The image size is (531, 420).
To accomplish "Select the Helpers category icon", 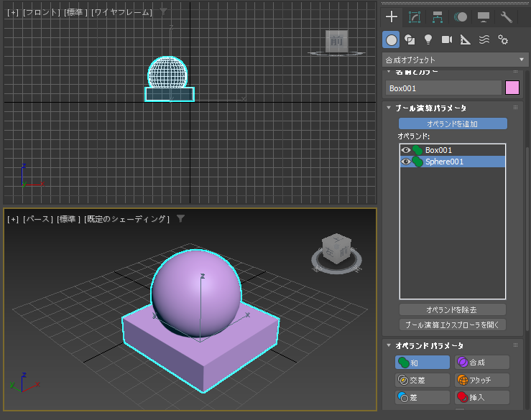I will 466,40.
